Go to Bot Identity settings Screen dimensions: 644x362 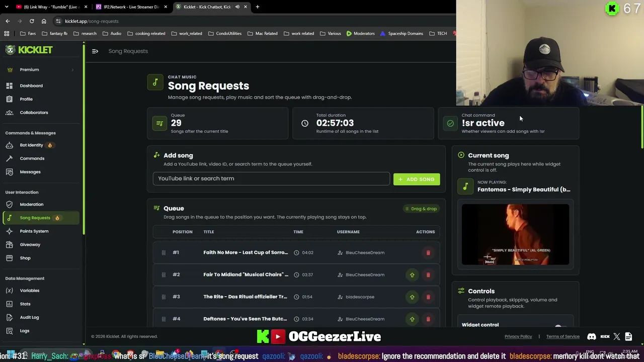[x=31, y=145]
